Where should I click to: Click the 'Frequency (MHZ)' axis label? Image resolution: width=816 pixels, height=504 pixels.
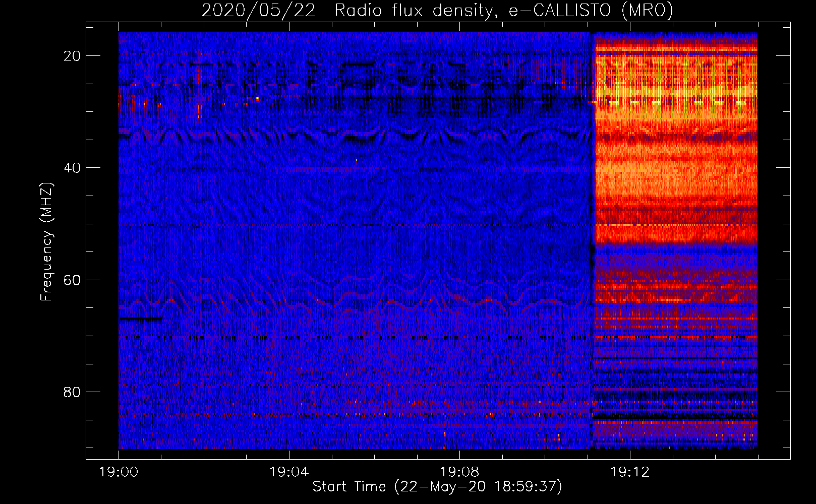point(46,242)
